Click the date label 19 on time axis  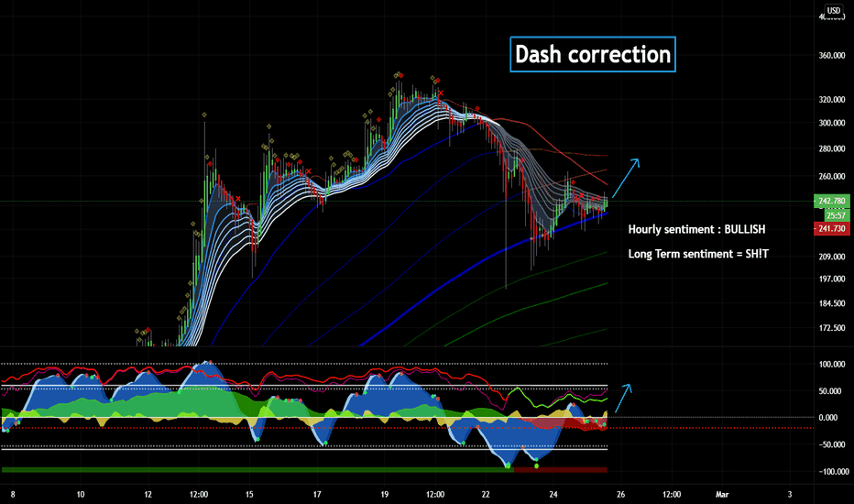tap(385, 495)
